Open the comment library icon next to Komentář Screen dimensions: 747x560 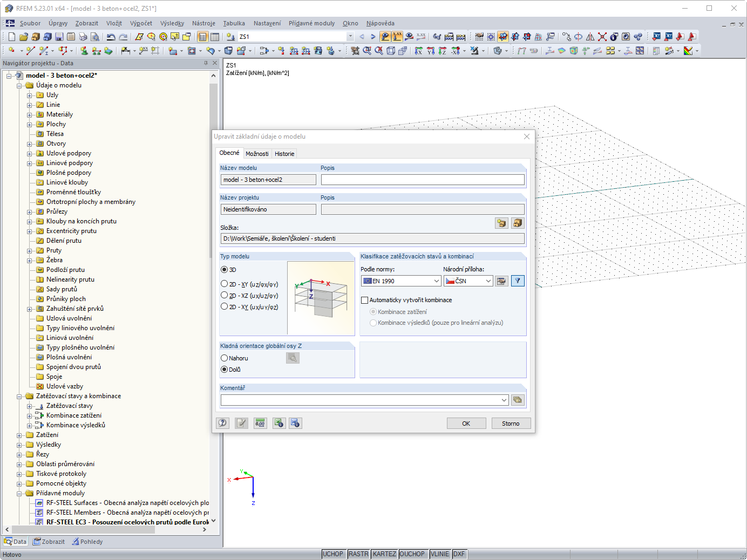518,400
